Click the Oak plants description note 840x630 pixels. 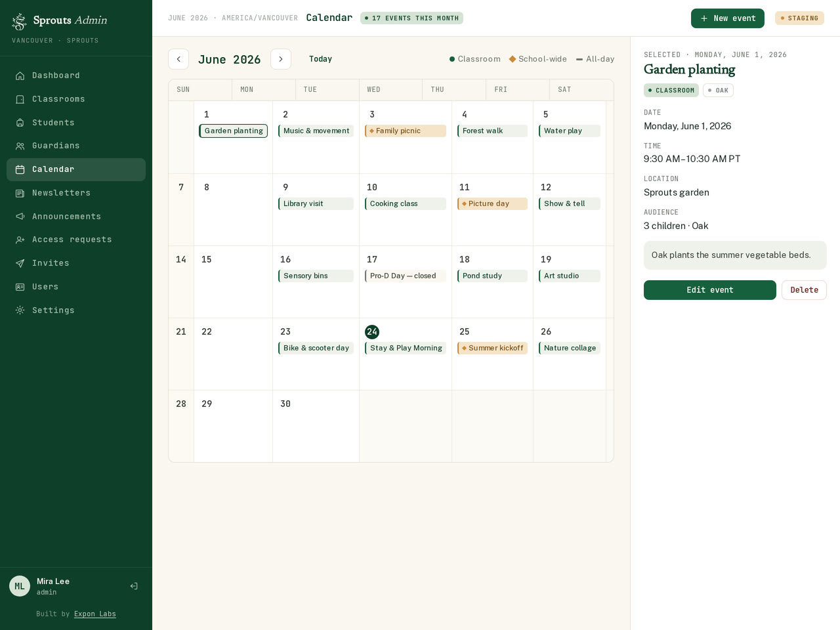pos(735,255)
